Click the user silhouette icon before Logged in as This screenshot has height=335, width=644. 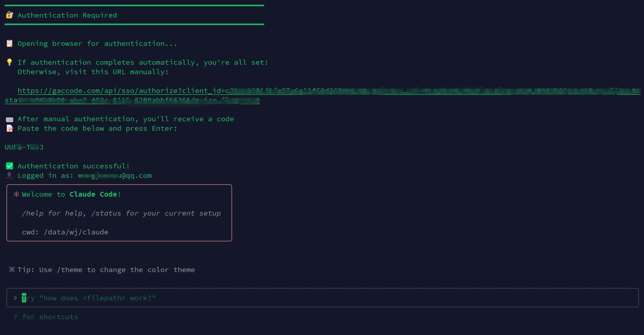click(9, 176)
